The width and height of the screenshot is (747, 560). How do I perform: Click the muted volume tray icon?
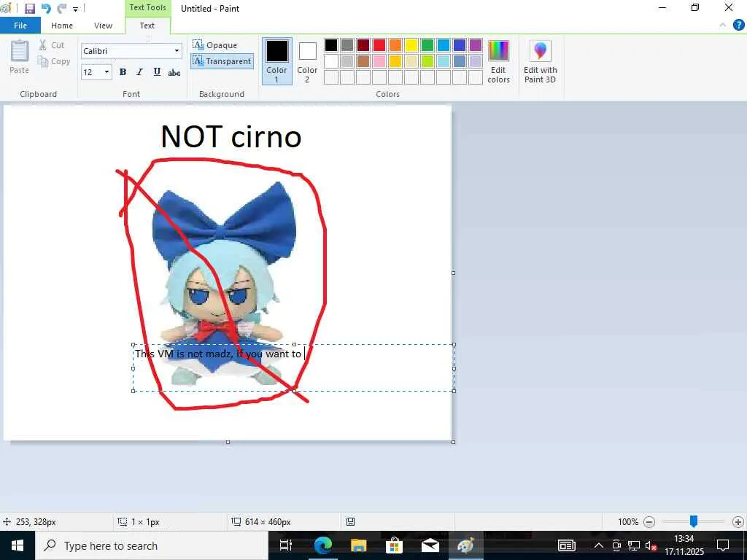651,545
